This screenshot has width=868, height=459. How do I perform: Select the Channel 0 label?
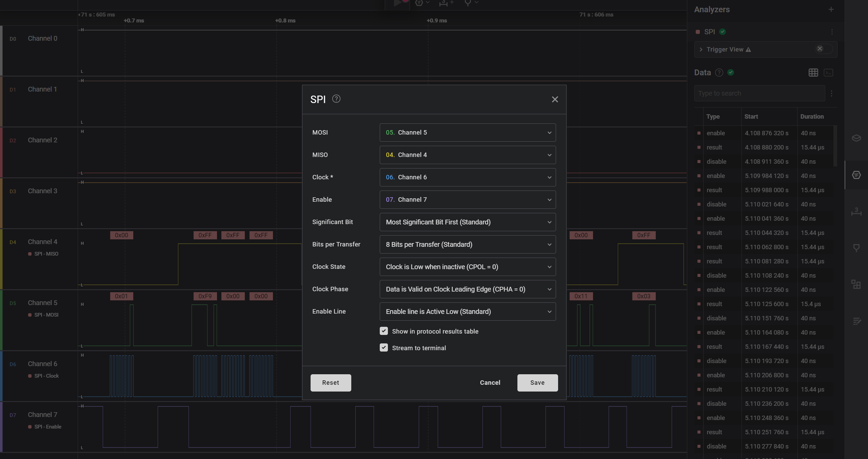tap(42, 39)
